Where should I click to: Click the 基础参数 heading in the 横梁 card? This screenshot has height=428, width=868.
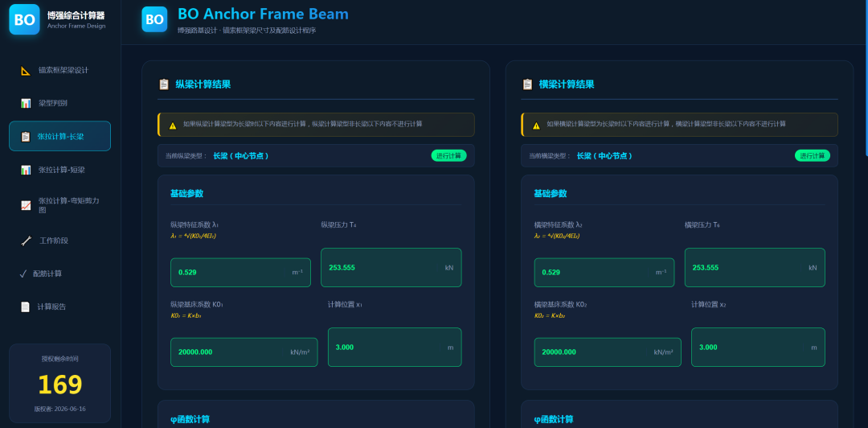(x=551, y=194)
